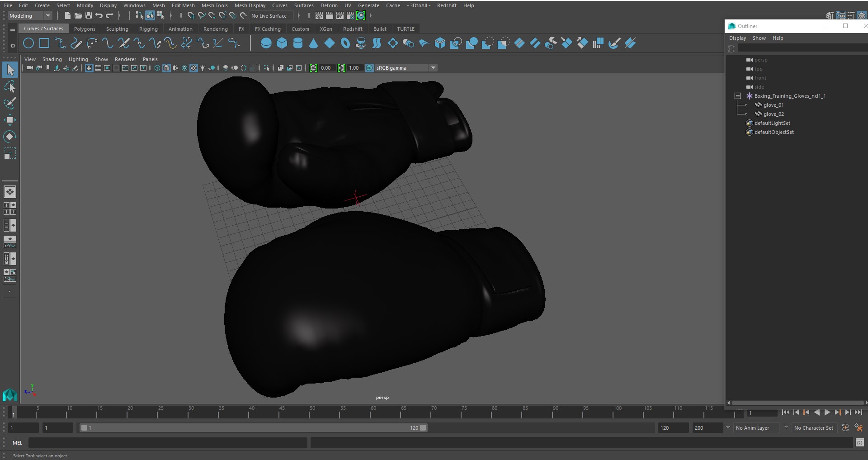Viewport: 868px width, 460px height.
Task: Play the animation forward
Action: (x=827, y=413)
